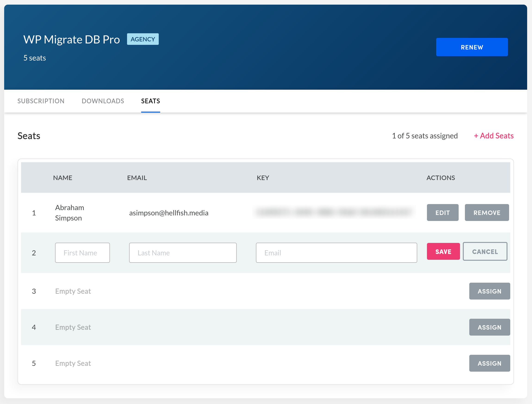Viewport: 532px width, 404px height.
Task: Click the WP Migrate DB Pro header
Action: pyautogui.click(x=74, y=39)
